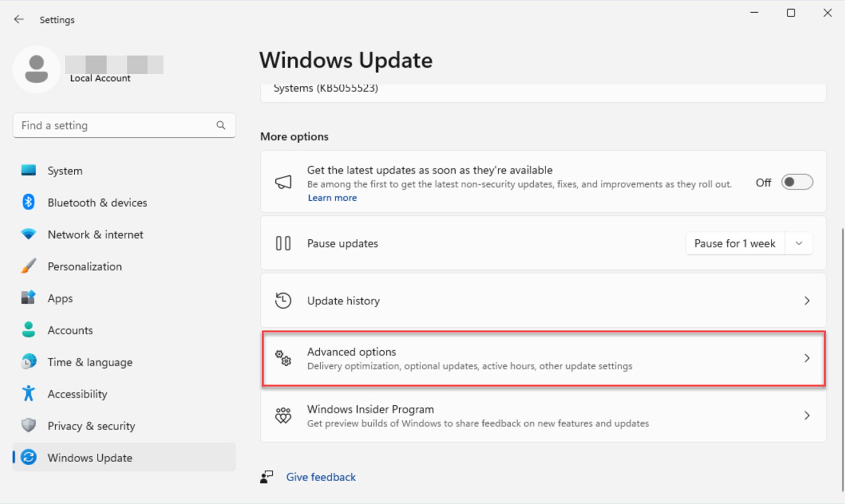
Task: Click the Bluetooth icon in sidebar
Action: [28, 202]
